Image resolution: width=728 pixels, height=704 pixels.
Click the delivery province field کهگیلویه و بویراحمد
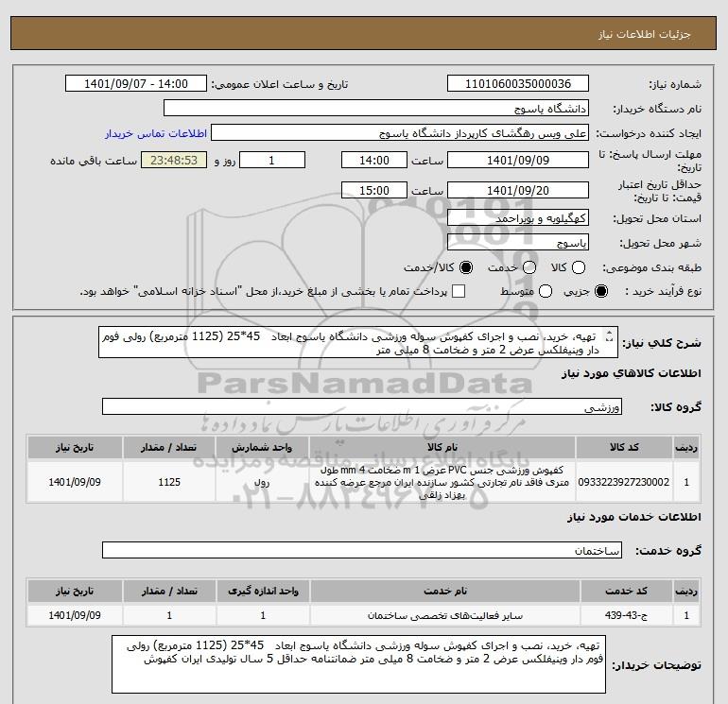[518, 218]
